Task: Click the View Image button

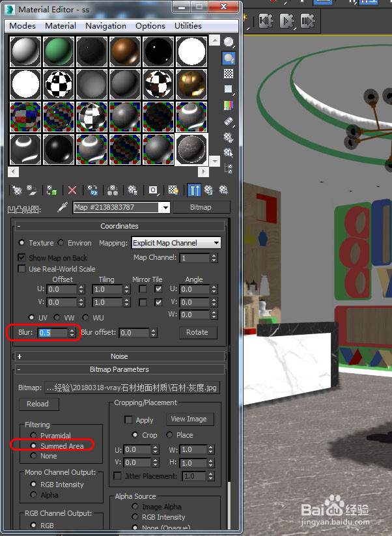Action: pyautogui.click(x=189, y=419)
